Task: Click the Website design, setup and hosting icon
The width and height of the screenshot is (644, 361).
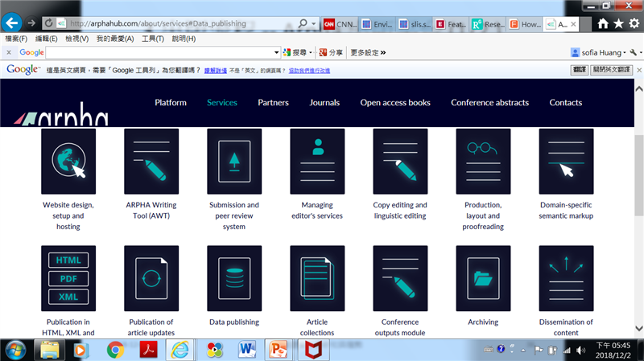Action: tap(68, 162)
